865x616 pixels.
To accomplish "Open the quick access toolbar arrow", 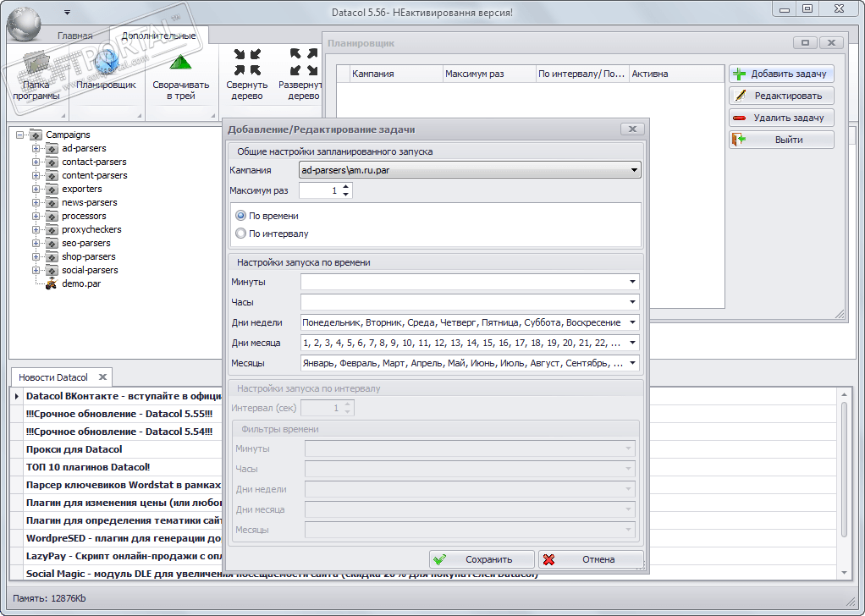I will point(67,12).
